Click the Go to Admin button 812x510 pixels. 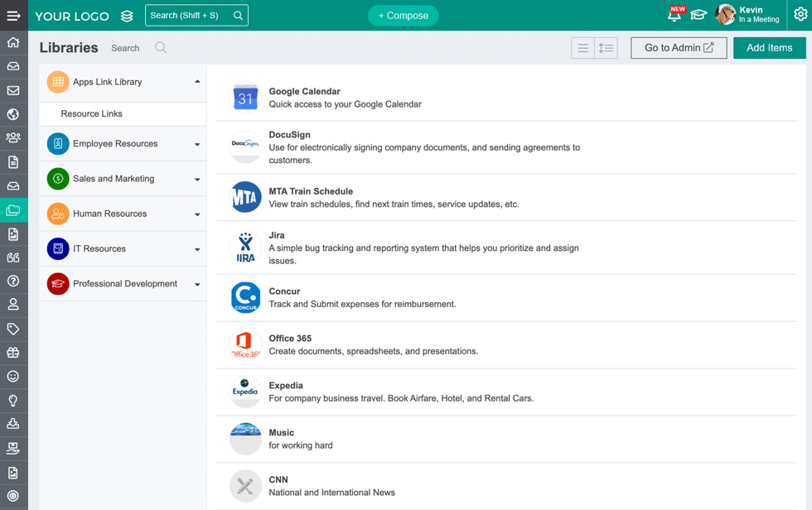coord(679,47)
